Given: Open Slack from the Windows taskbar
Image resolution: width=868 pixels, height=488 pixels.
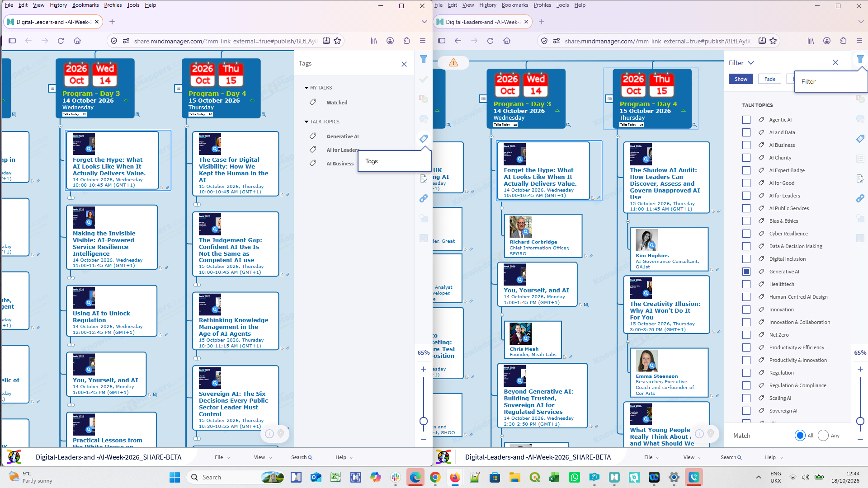Looking at the screenshot, I should pos(396,477).
